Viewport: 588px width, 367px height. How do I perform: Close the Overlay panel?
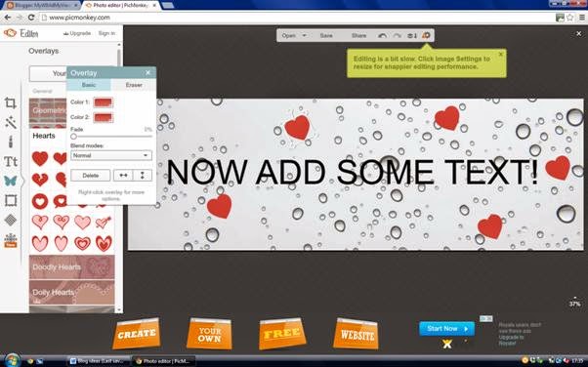(147, 73)
